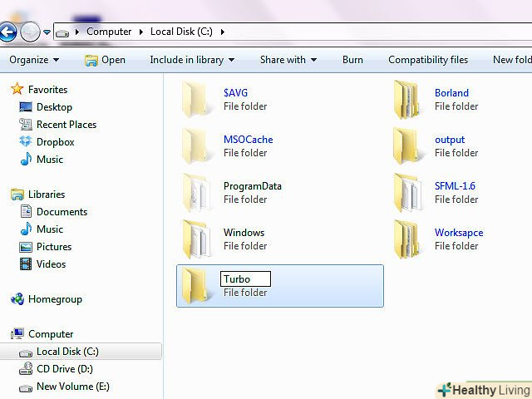Viewport: 532px width, 399px height.
Task: Open CD Drive (D:) in the sidebar
Action: [x=65, y=369]
